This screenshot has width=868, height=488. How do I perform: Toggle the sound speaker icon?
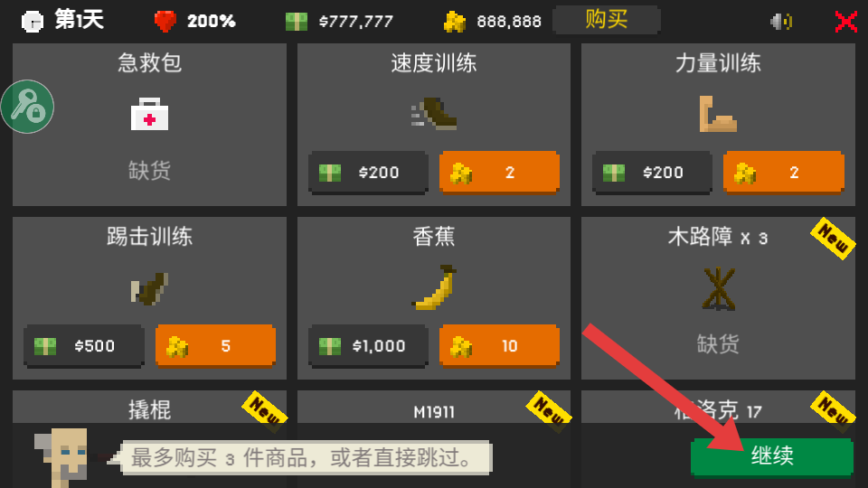pyautogui.click(x=781, y=22)
